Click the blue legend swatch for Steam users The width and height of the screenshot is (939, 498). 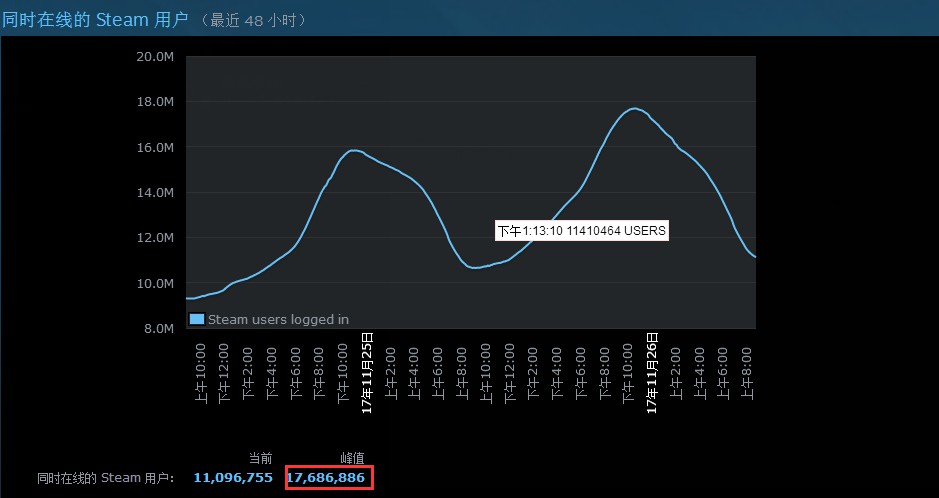(197, 319)
